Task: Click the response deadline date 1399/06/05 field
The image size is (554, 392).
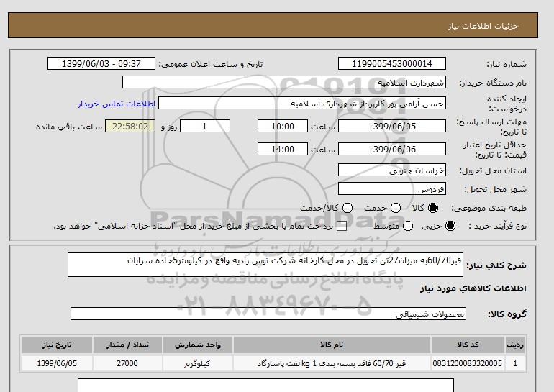Action: click(x=392, y=127)
